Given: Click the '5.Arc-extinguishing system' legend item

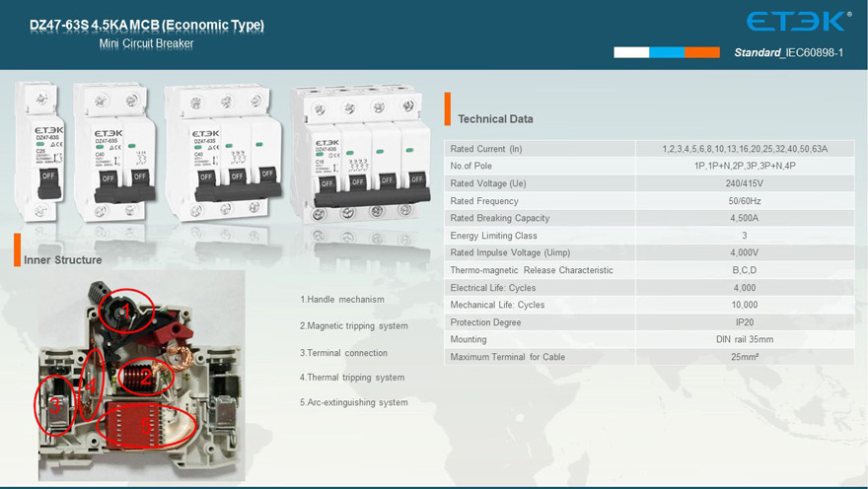Looking at the screenshot, I should [354, 402].
